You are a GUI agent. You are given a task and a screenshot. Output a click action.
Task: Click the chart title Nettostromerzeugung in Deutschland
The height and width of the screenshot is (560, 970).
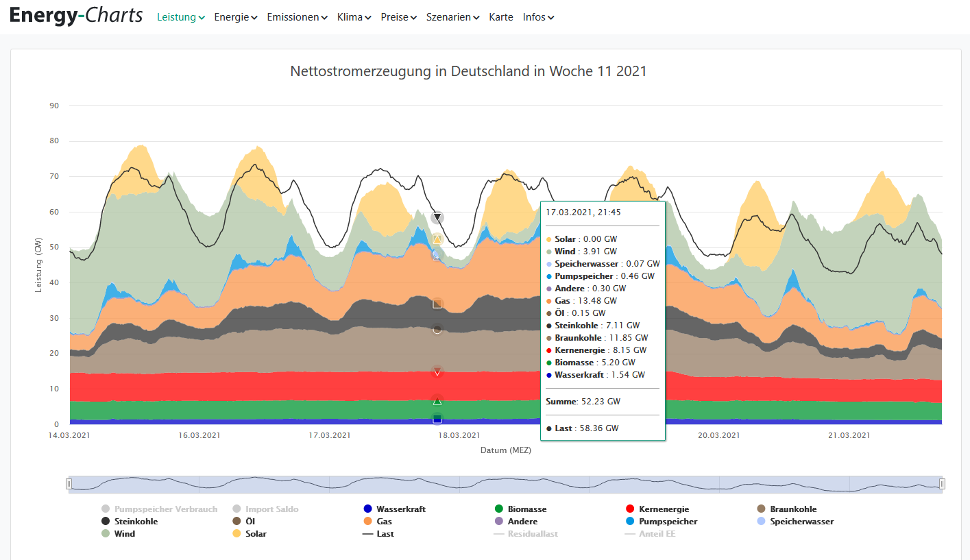(x=468, y=71)
